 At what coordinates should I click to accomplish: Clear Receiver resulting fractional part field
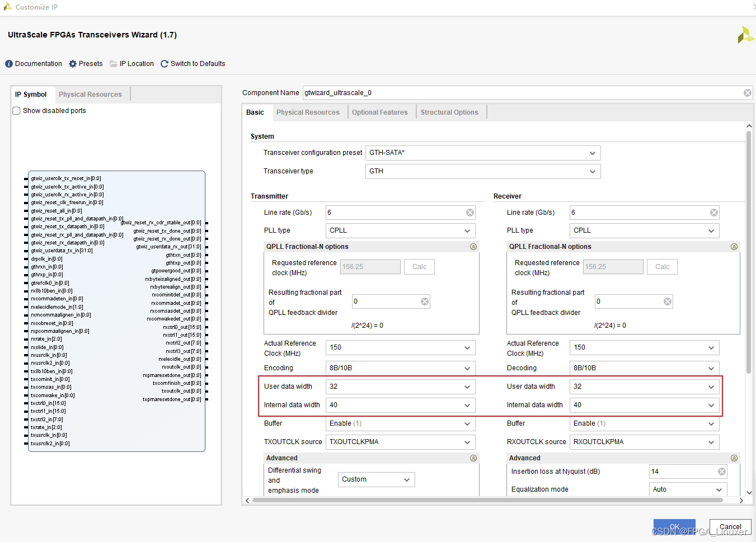tap(668, 301)
